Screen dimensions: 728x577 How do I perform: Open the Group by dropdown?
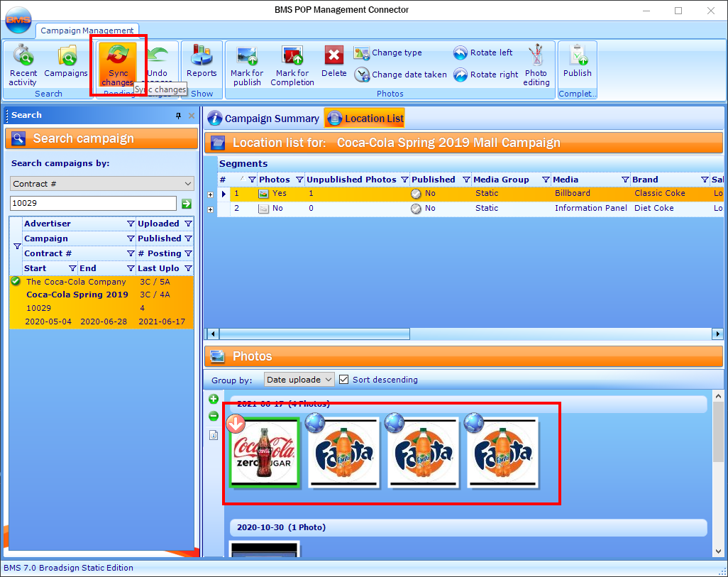coord(299,380)
